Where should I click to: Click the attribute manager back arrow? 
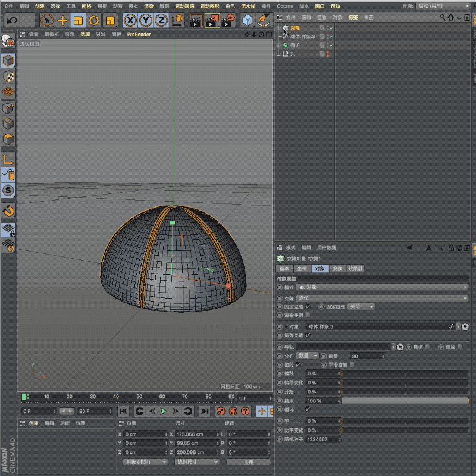point(409,248)
